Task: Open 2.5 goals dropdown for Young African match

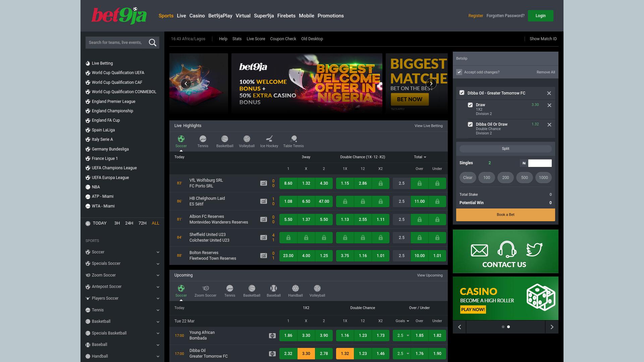Action: (402, 336)
